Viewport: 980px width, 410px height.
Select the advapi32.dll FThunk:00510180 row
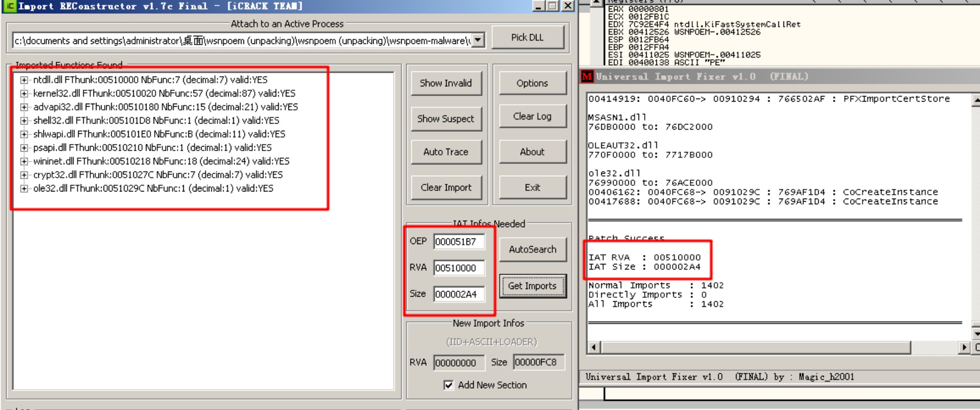click(165, 107)
